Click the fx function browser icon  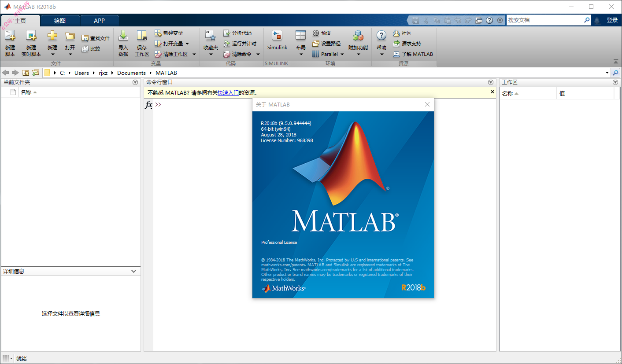pyautogui.click(x=149, y=105)
